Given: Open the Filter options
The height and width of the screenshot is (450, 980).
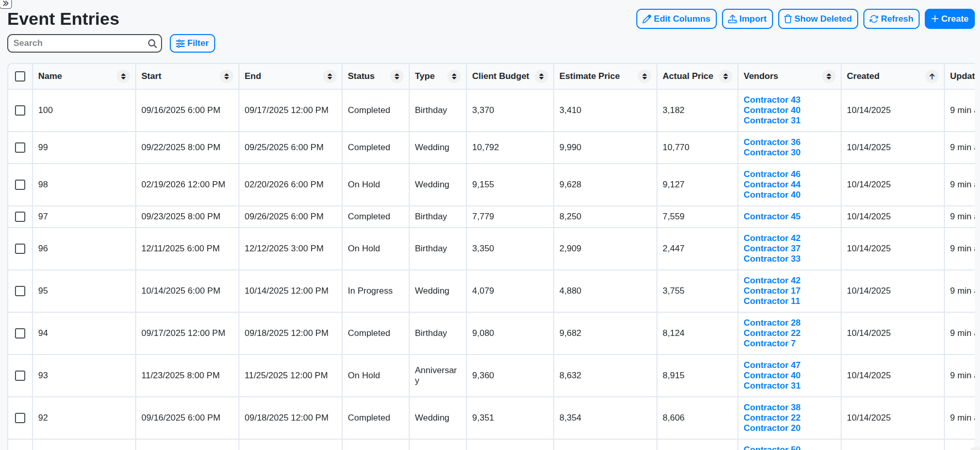Looking at the screenshot, I should 192,43.
